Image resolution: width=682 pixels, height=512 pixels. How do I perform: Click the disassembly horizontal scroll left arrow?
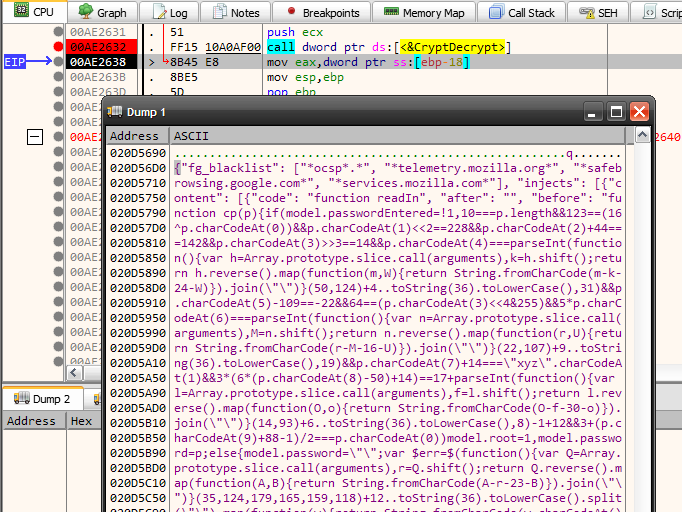74,373
